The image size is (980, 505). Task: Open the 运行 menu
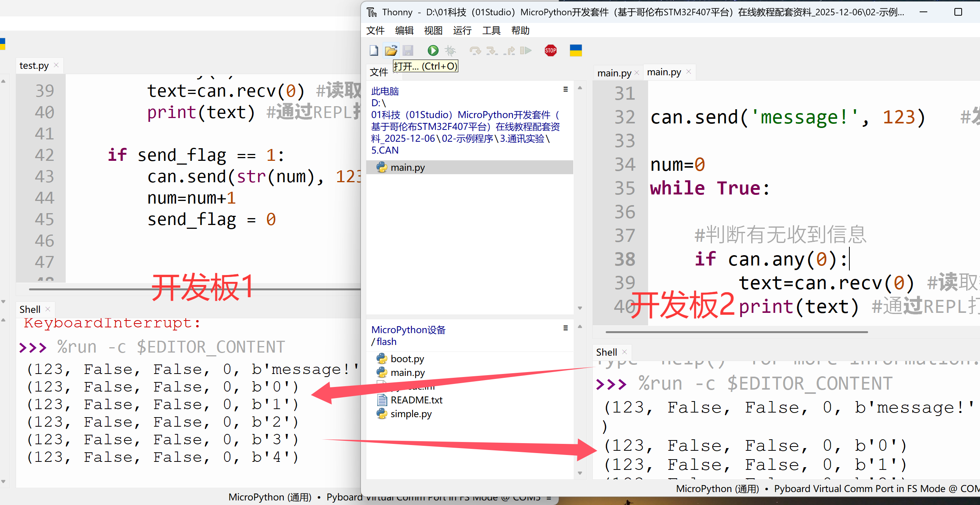[462, 31]
